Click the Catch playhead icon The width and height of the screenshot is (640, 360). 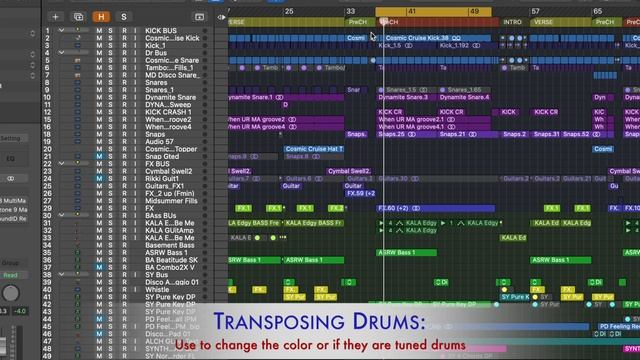click(x=221, y=17)
